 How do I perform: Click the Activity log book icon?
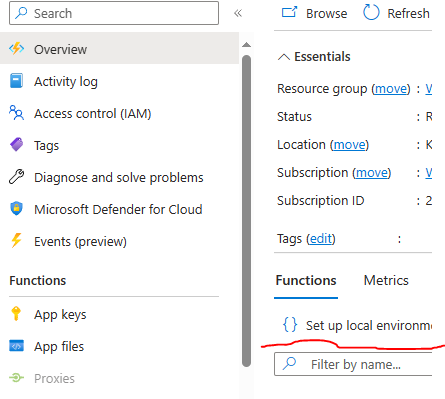pos(16,81)
